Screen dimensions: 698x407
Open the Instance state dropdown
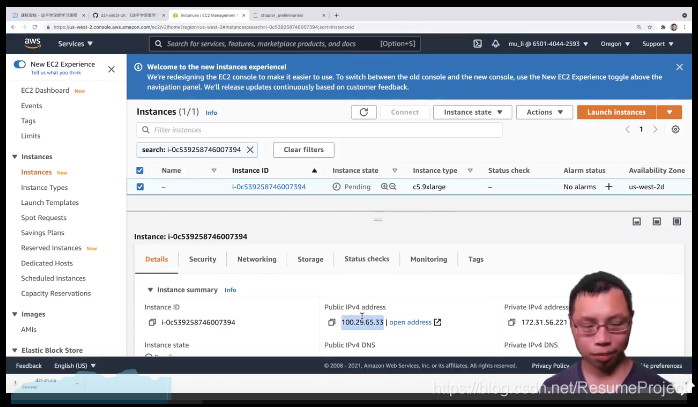tap(472, 112)
